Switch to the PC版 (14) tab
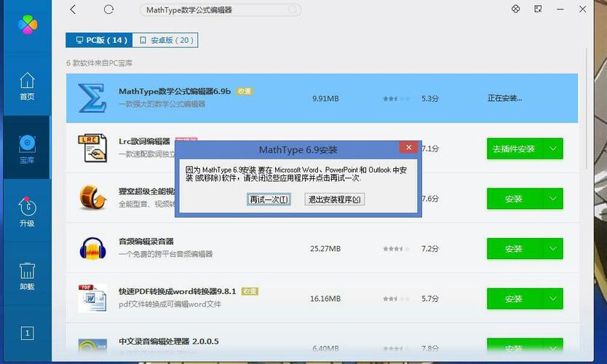This screenshot has height=364, width=607. click(x=99, y=40)
